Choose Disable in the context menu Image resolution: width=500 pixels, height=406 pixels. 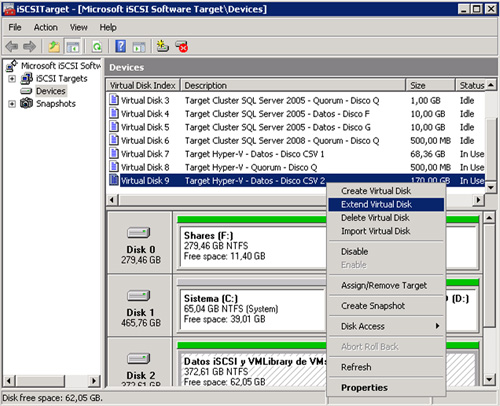point(386,251)
